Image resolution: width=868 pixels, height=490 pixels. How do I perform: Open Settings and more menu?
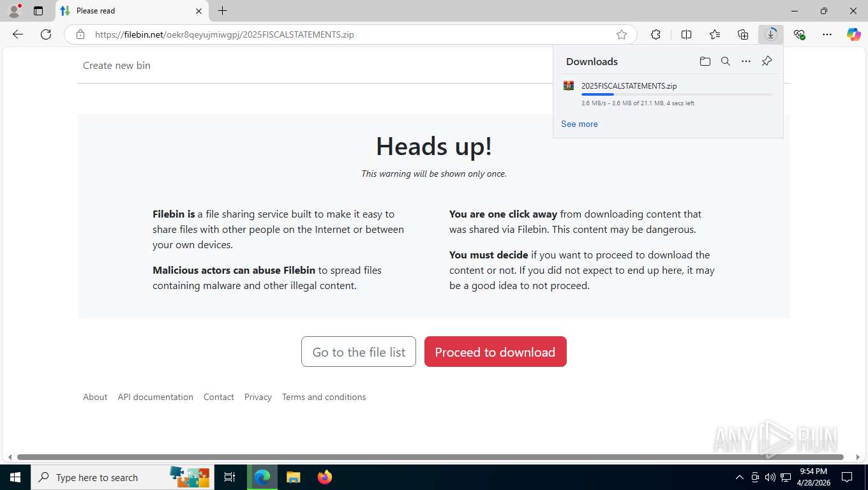(x=827, y=34)
